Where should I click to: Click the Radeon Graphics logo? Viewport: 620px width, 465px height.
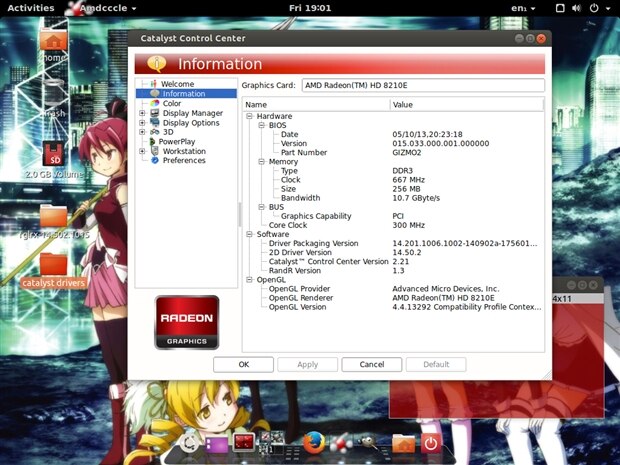pos(186,322)
